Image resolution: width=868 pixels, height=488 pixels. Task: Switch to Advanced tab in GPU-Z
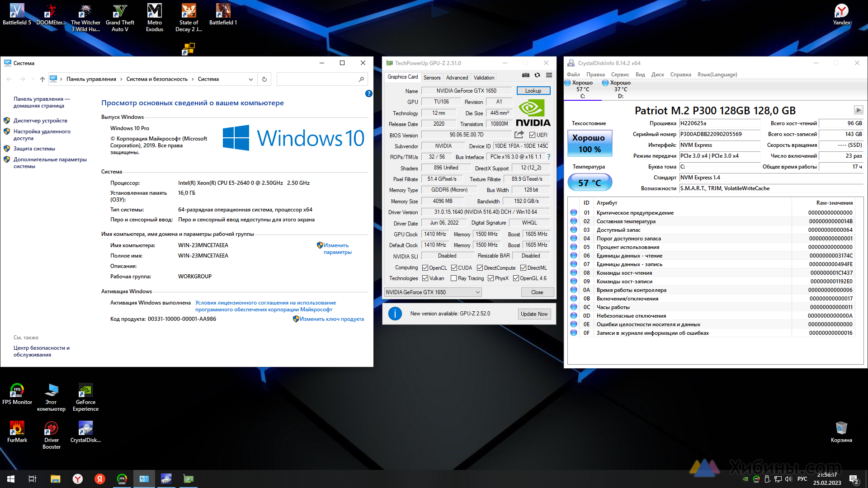pyautogui.click(x=457, y=78)
